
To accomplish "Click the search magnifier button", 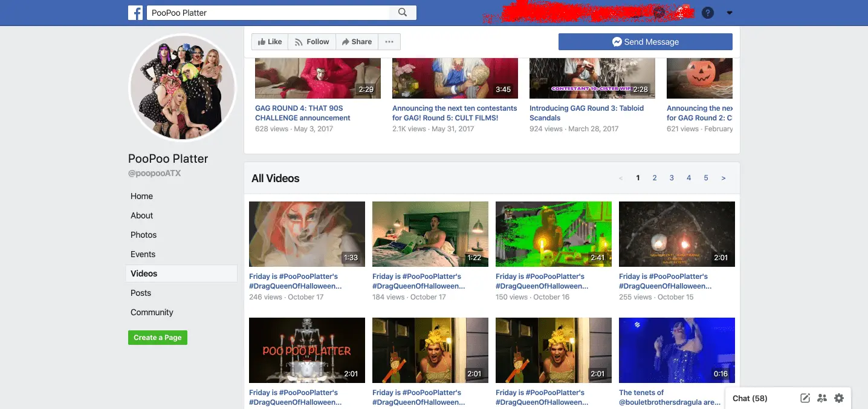I will pos(403,13).
